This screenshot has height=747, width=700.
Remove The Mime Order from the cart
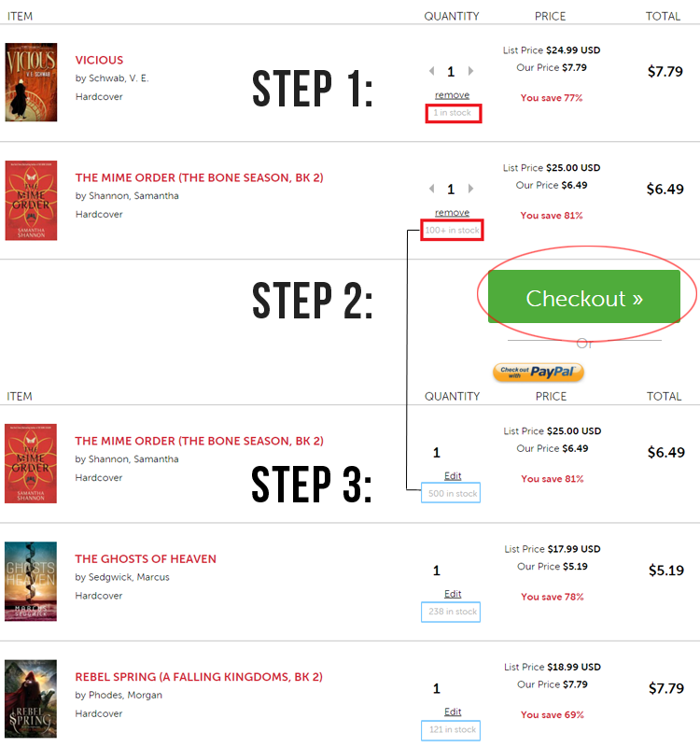pos(452,213)
